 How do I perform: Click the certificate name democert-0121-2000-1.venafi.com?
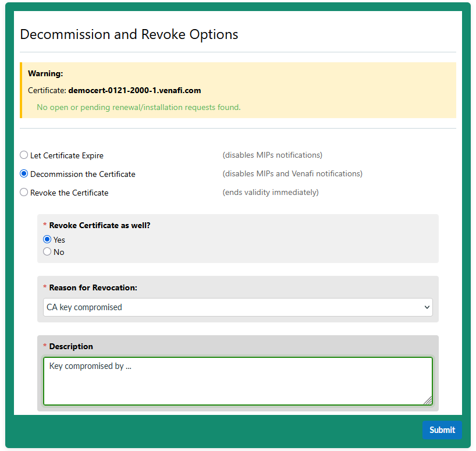(x=134, y=90)
